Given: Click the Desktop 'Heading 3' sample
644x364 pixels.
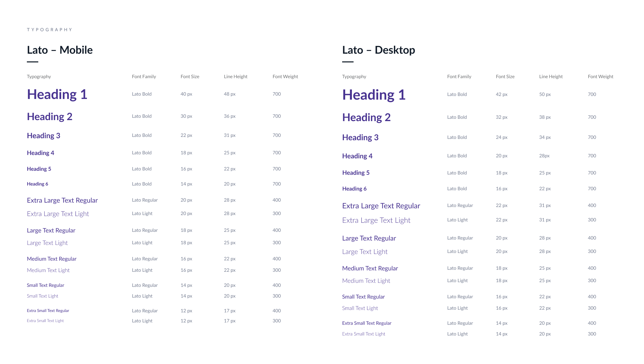Looking at the screenshot, I should pyautogui.click(x=360, y=138).
